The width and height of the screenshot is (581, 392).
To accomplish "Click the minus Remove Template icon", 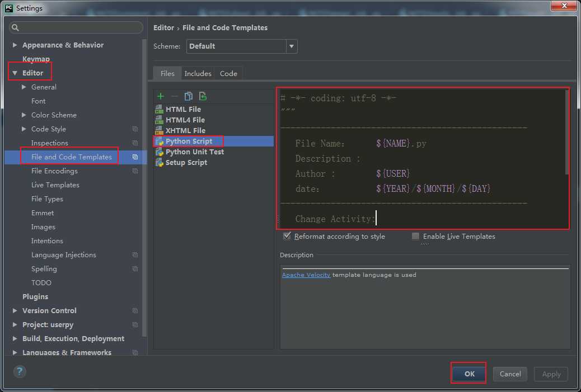I will coord(175,96).
